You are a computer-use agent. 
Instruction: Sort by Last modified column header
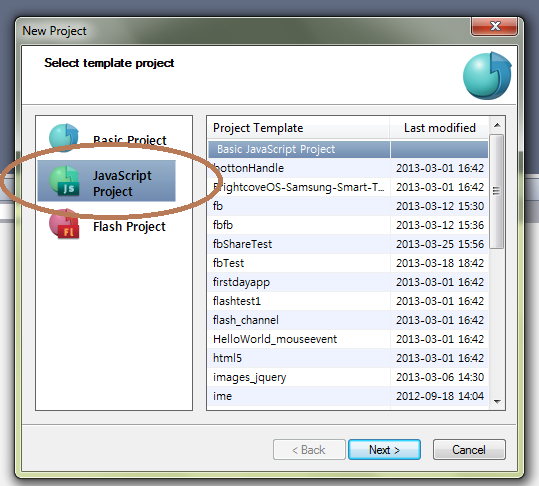pos(439,128)
